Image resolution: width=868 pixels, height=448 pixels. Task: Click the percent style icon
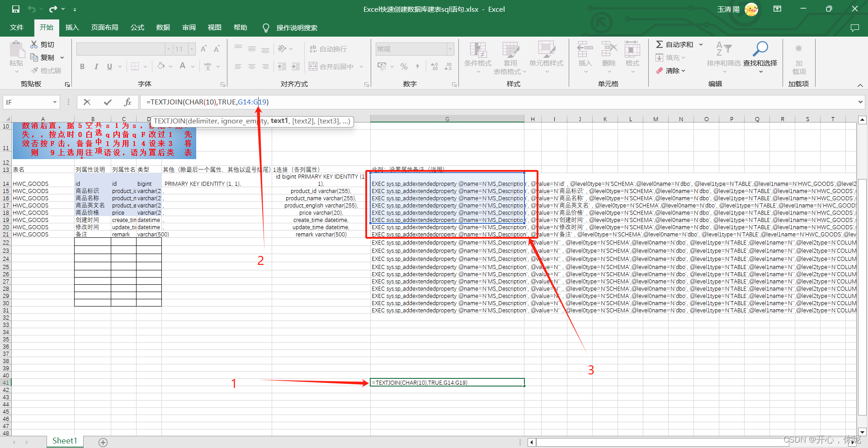pyautogui.click(x=404, y=66)
